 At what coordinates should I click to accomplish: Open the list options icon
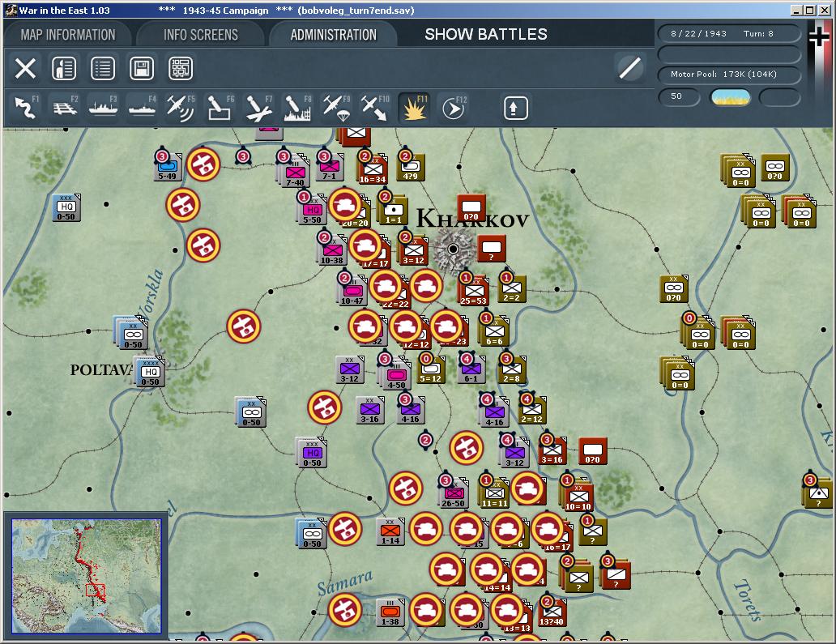tap(103, 68)
